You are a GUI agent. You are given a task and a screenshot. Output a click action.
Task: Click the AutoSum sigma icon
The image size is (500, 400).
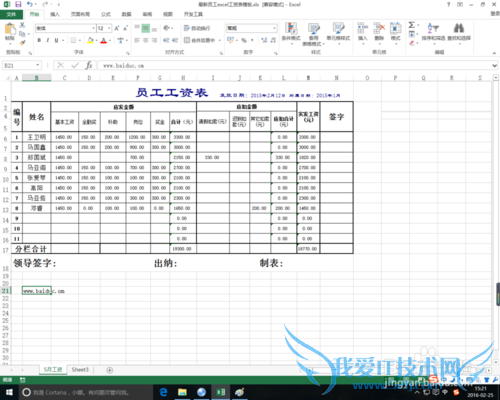click(412, 25)
